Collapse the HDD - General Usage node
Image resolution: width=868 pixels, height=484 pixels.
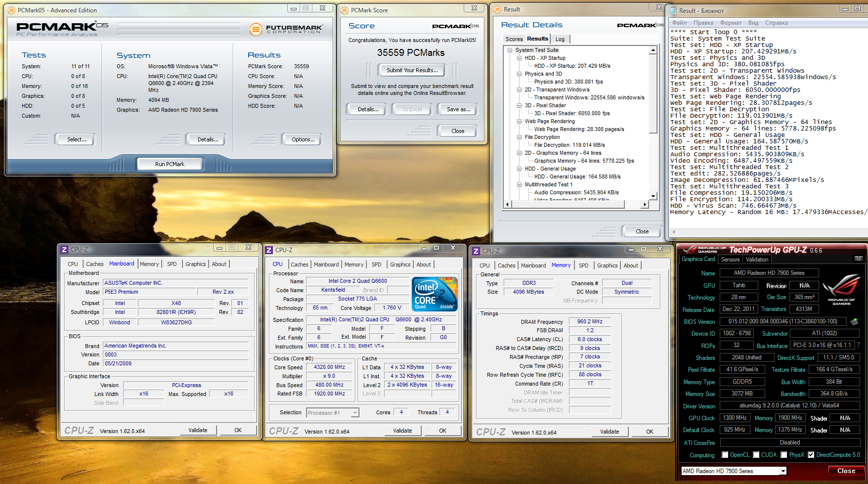tap(520, 169)
